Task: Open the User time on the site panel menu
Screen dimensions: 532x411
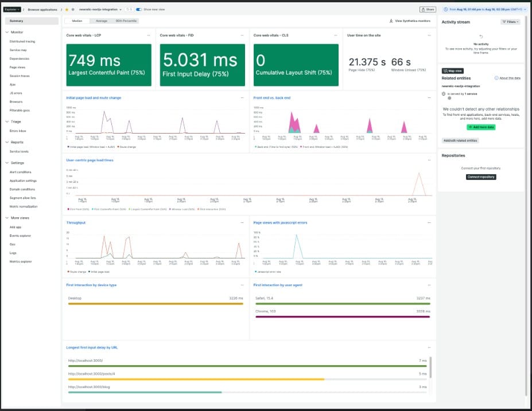Action: pyautogui.click(x=429, y=36)
